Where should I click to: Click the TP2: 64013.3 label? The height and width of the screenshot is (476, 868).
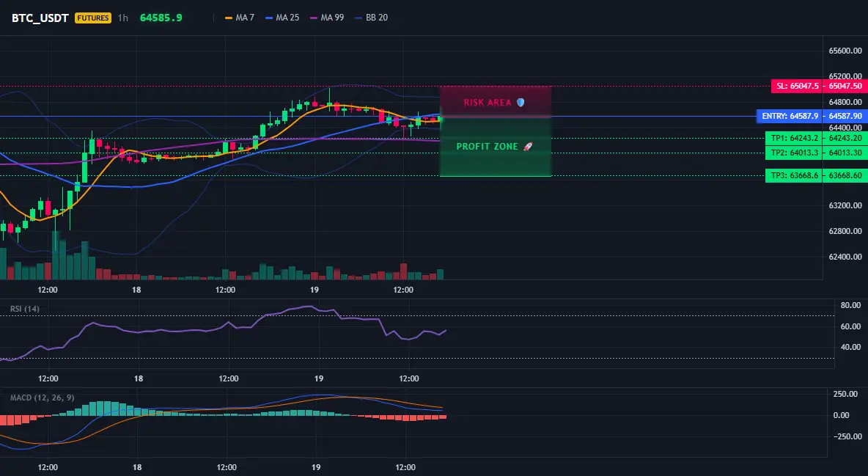(794, 153)
